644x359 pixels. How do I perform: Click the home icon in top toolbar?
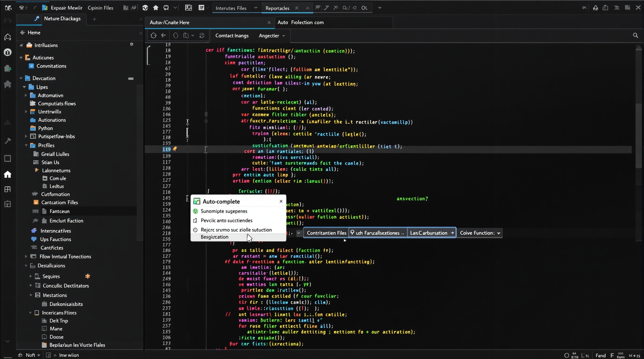coord(156,8)
